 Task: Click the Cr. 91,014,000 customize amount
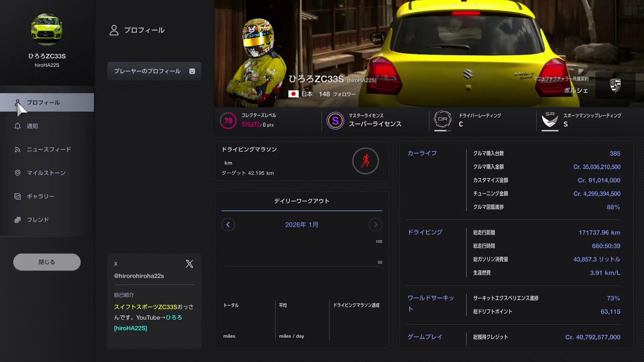599,180
